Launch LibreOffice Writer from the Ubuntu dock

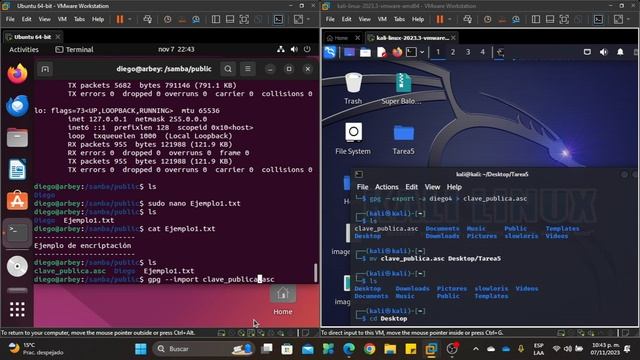[17, 169]
